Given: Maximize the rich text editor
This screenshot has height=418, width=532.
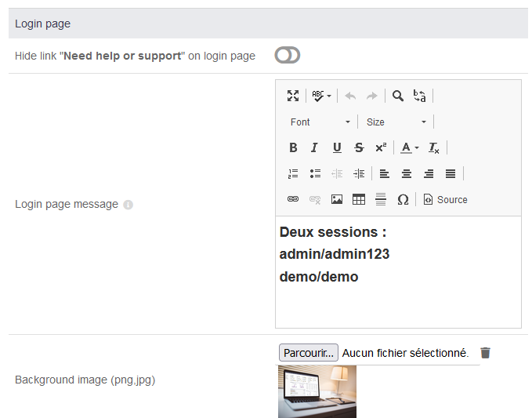Looking at the screenshot, I should [293, 96].
